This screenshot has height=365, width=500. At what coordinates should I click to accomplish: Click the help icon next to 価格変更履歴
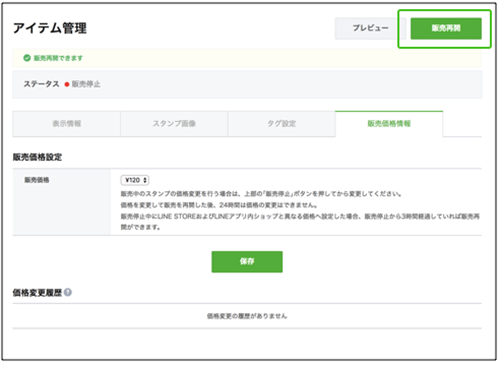pos(68,292)
